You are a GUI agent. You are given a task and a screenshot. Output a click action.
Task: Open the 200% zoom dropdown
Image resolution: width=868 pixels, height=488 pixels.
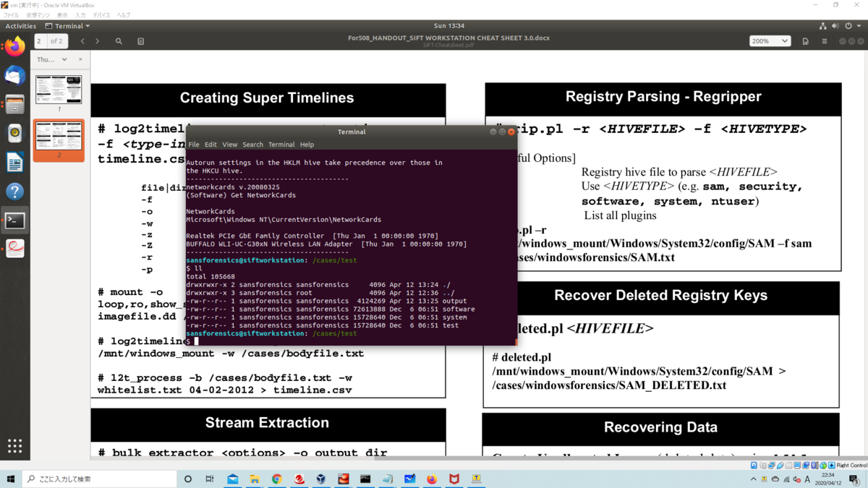(x=770, y=41)
